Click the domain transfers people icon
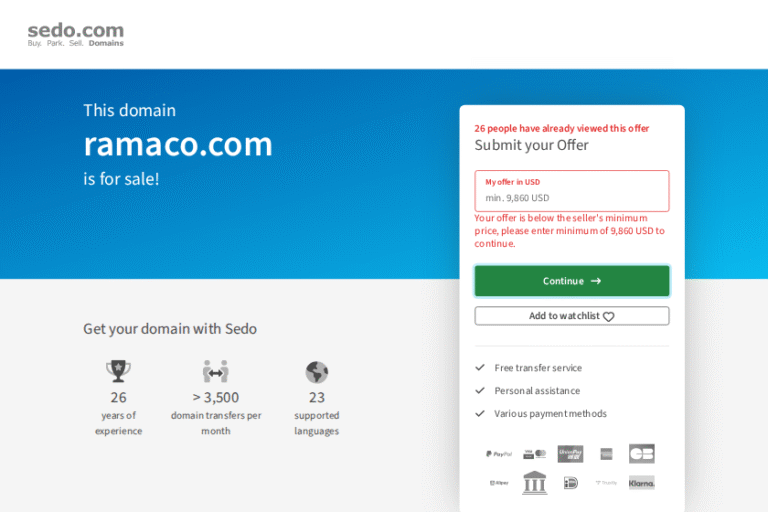 pos(216,371)
